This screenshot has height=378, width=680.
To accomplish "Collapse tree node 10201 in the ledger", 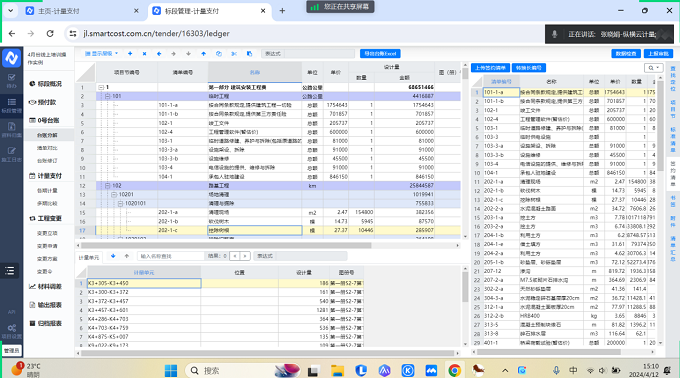I will coord(114,195).
